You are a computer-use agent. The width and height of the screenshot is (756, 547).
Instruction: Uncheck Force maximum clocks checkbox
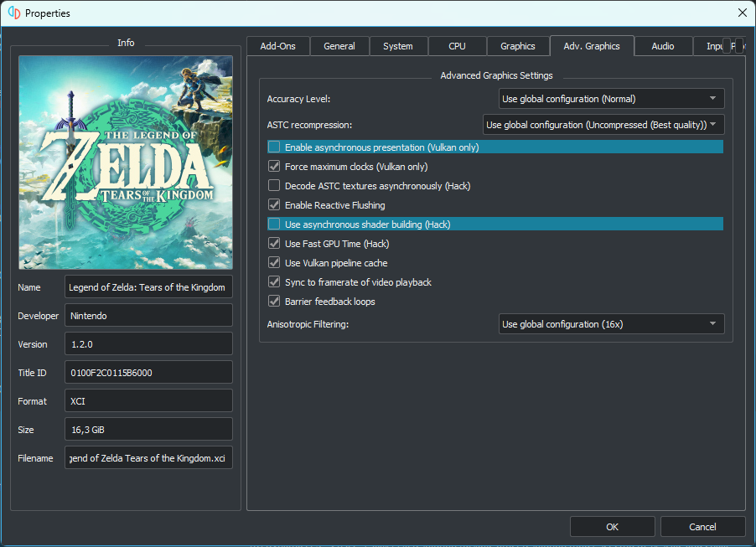coord(274,167)
